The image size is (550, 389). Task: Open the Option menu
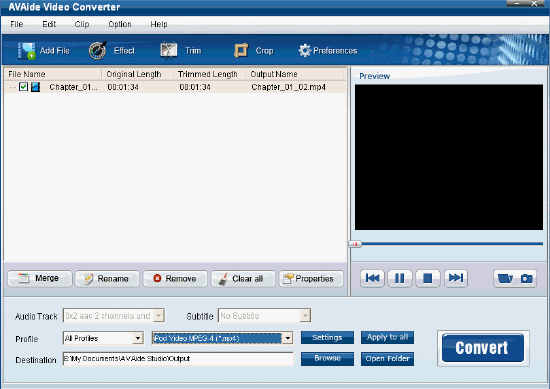(120, 24)
